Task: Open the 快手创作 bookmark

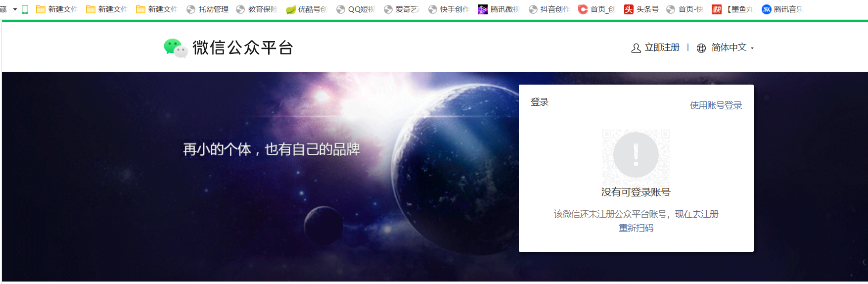Action: (x=449, y=9)
